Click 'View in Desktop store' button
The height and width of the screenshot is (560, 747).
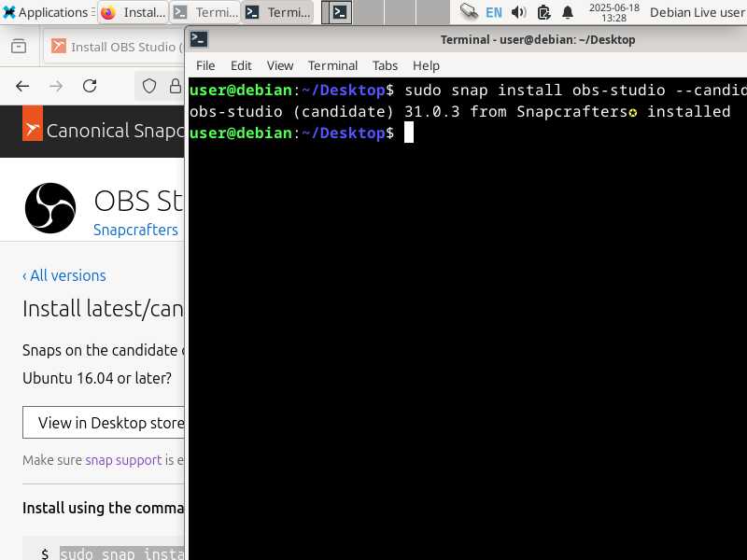pos(104,423)
